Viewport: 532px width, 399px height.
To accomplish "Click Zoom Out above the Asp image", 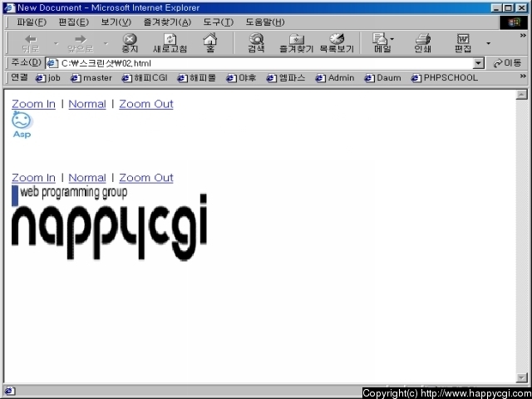I will point(146,104).
